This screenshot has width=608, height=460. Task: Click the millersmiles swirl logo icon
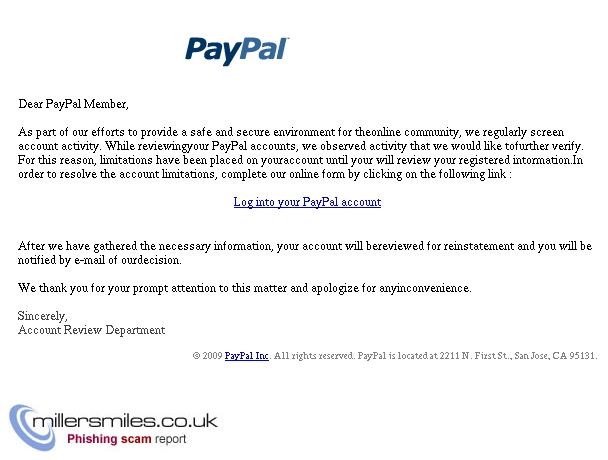click(x=31, y=428)
